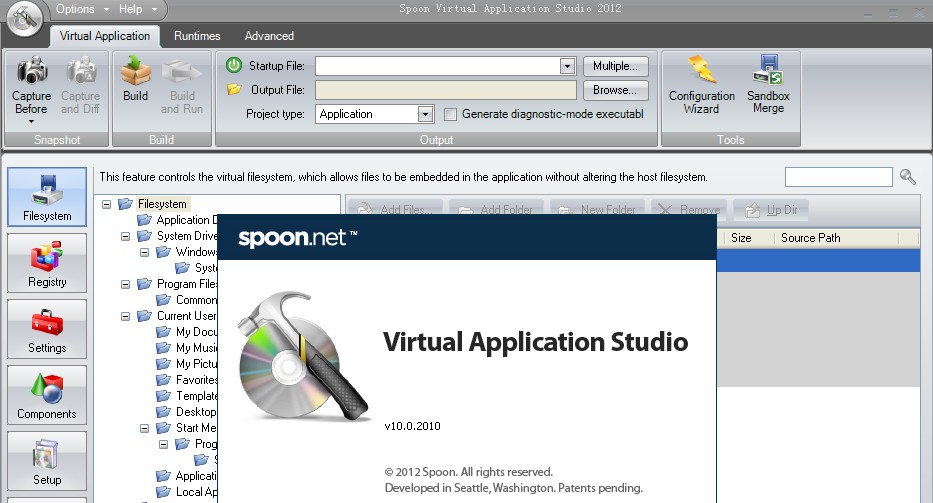The height and width of the screenshot is (503, 933).
Task: Enable Generate diagnostic-mode executable checkbox
Action: (450, 114)
